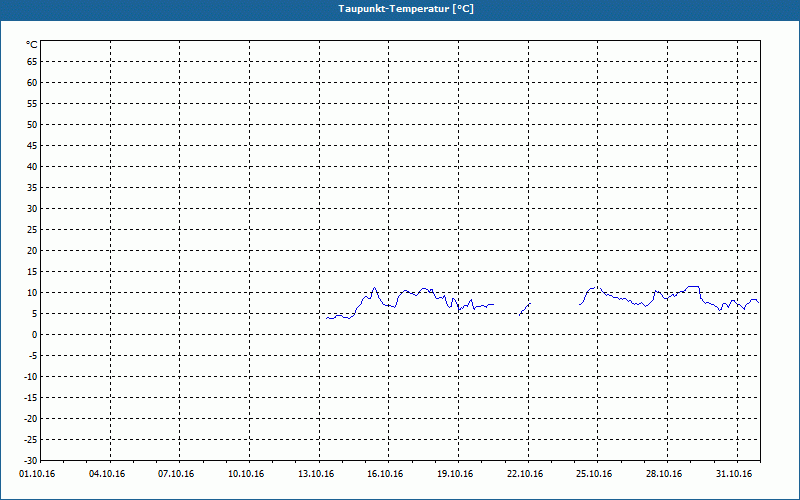
Task: Click the 25 y-axis label
Action: (32, 230)
